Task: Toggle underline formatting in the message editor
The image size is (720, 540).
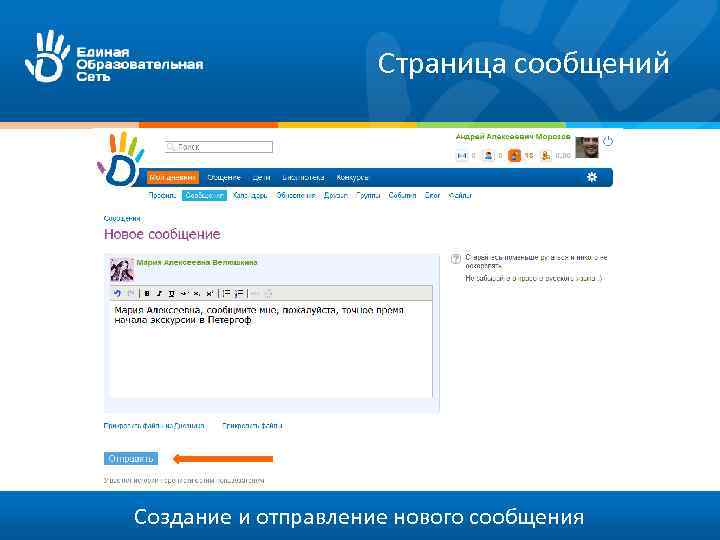Action: [x=172, y=293]
